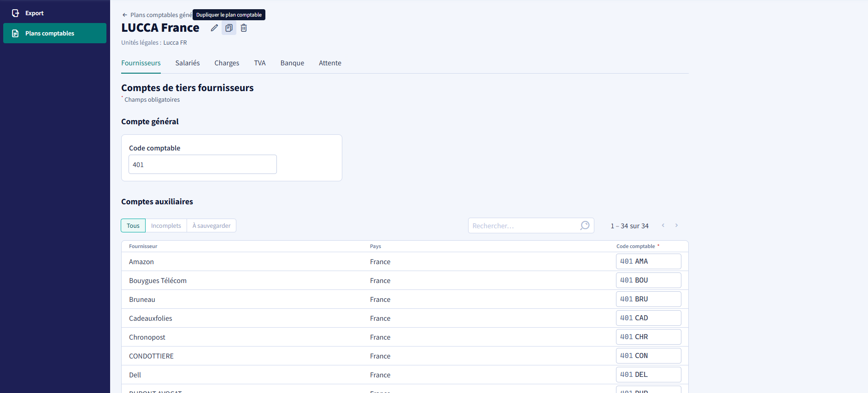This screenshot has height=393, width=868.
Task: Show all accounts with Tous filter
Action: click(x=133, y=225)
